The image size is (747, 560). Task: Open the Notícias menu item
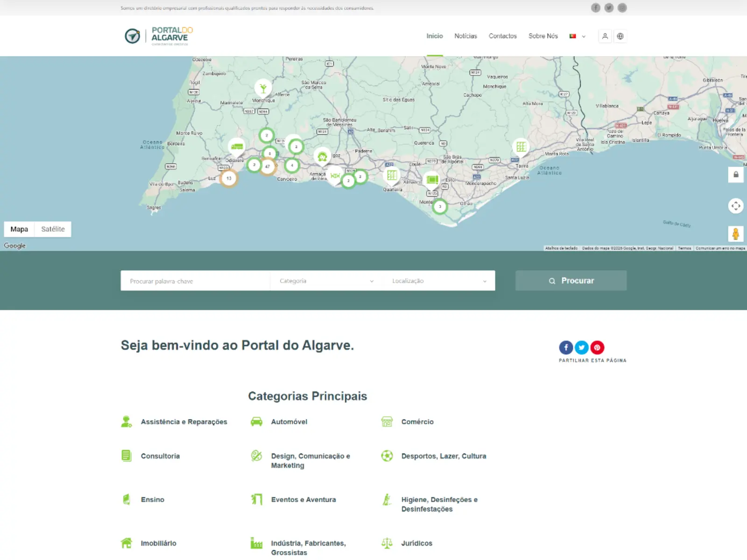[465, 36]
